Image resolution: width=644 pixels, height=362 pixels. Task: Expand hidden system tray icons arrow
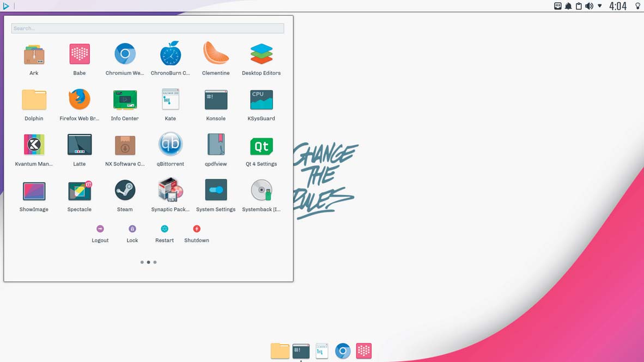600,6
